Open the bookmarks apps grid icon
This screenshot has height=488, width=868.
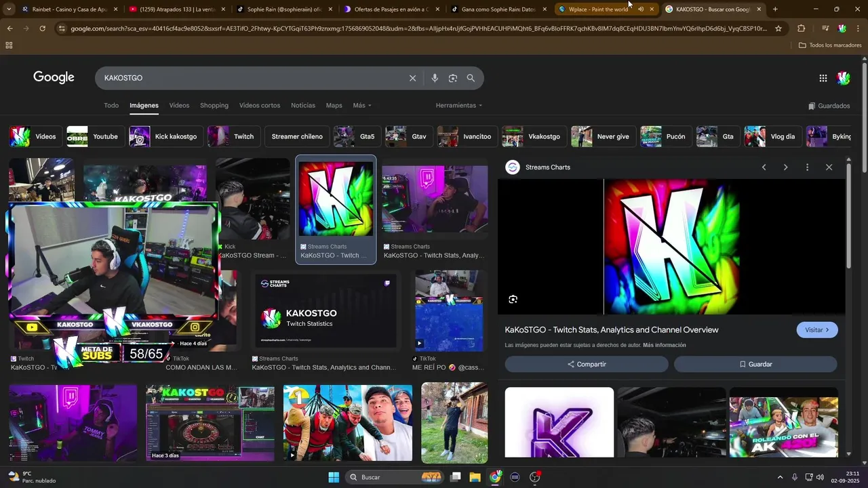(x=9, y=45)
